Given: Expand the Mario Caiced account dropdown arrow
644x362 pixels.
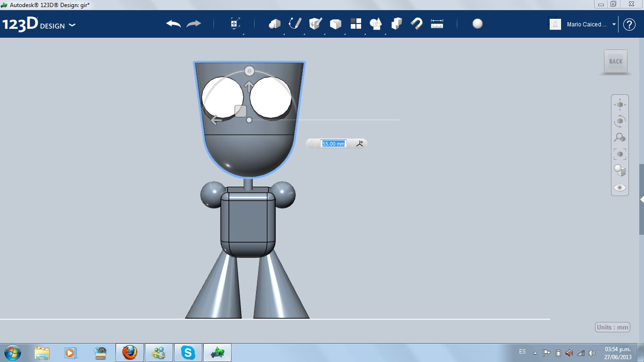Looking at the screenshot, I should click(614, 25).
